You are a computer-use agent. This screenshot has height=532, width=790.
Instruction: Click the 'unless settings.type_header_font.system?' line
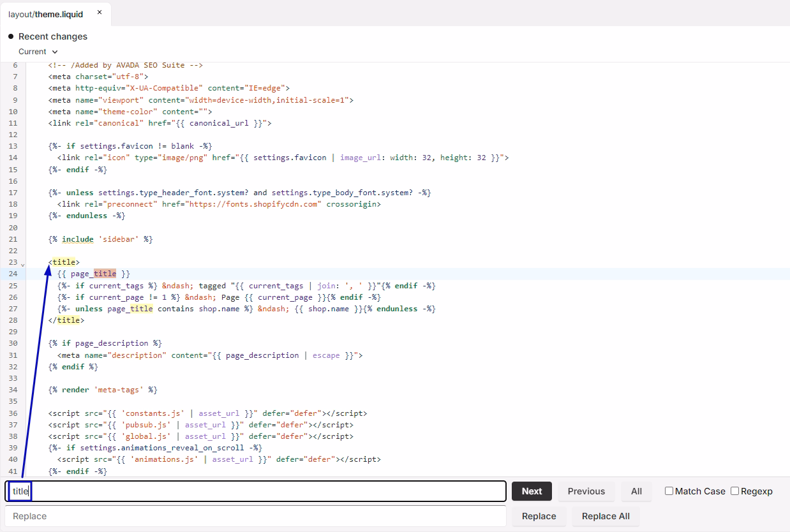[239, 193]
